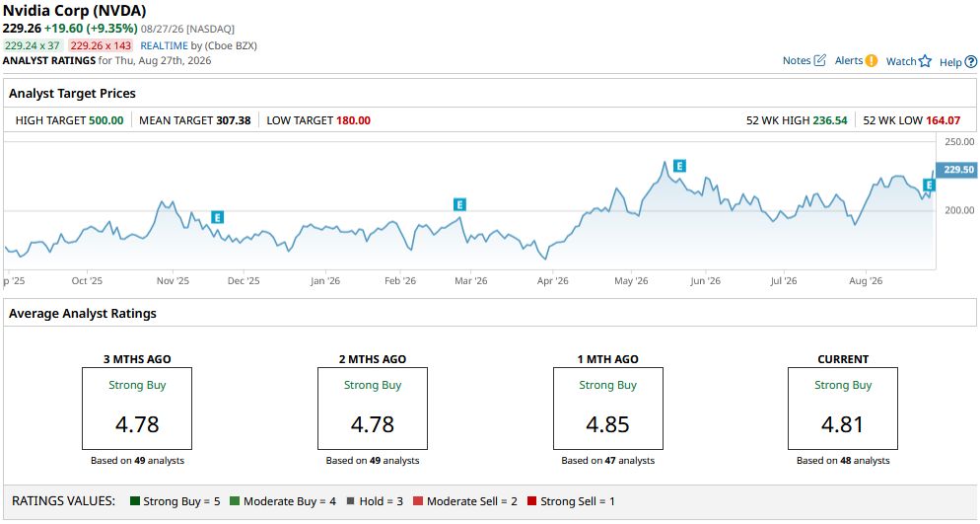Screen dimensions: 980x524
Task: Click the light red Moderate Sell legend swatch
Action: pyautogui.click(x=418, y=501)
